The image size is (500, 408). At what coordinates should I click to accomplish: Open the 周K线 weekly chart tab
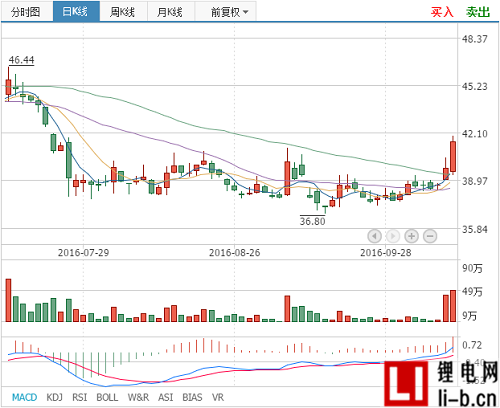(x=123, y=12)
